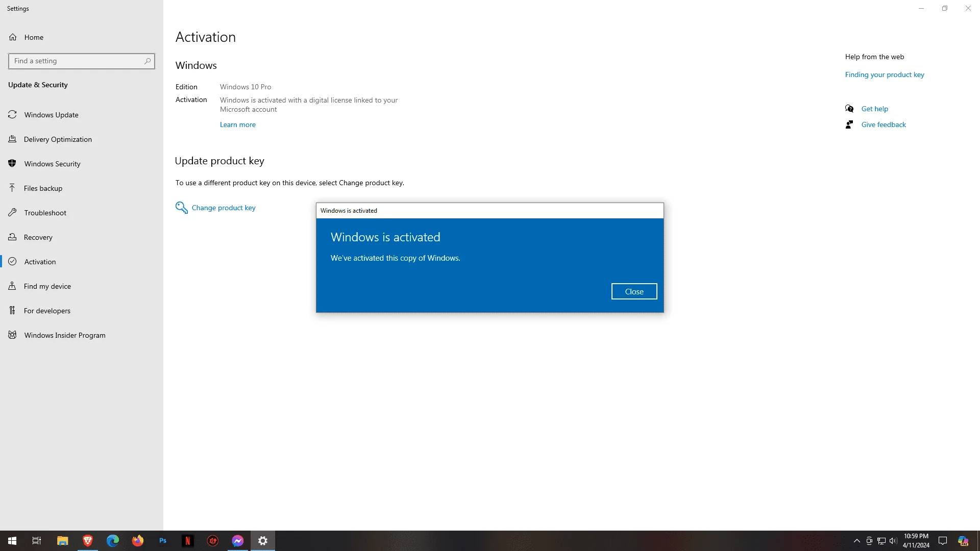Click the 'Windows 10 Pro' edition text
Viewport: 980px width, 551px height.
coord(246,87)
